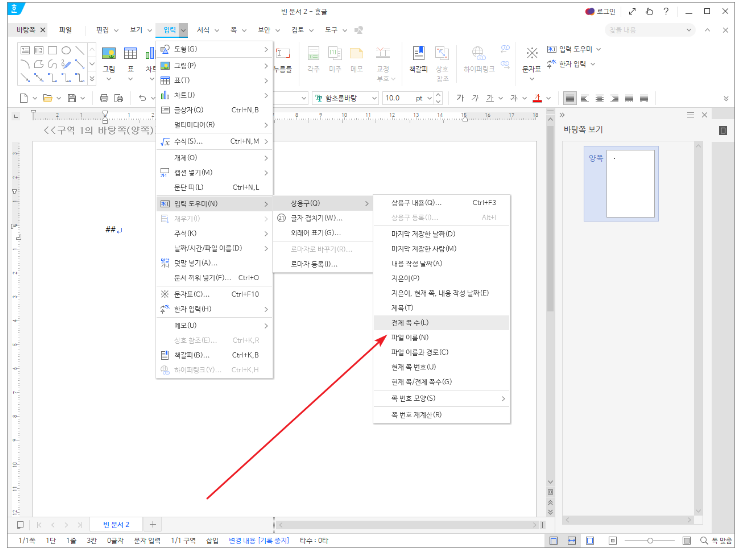Open the font name 함초롬바탕 dropdown

(374, 98)
